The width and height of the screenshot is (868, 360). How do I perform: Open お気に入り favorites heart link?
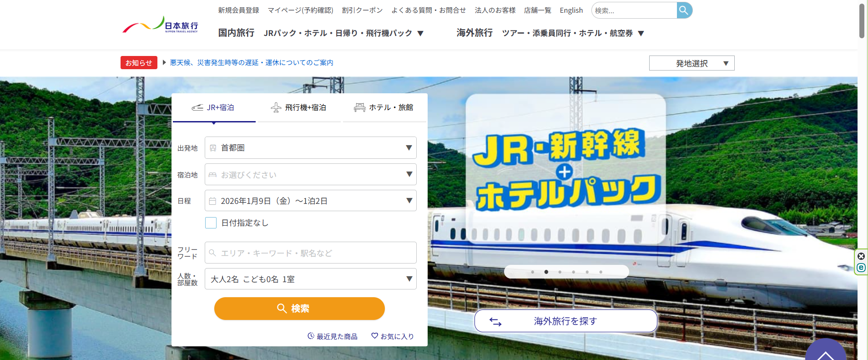393,336
